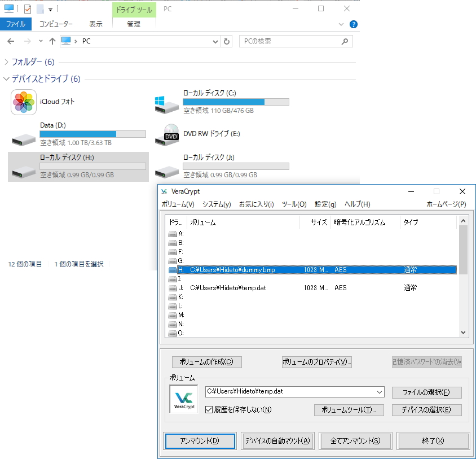Screen dimensions: 476x459
Task: Collapse the デバイスとドライブ (6) section
Action: [x=6, y=79]
